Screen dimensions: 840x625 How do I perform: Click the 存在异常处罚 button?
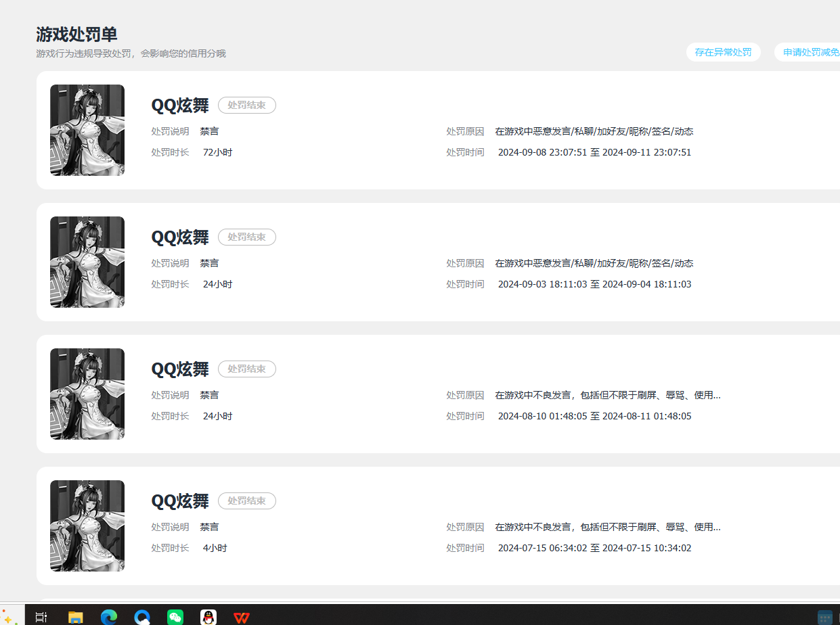click(723, 52)
